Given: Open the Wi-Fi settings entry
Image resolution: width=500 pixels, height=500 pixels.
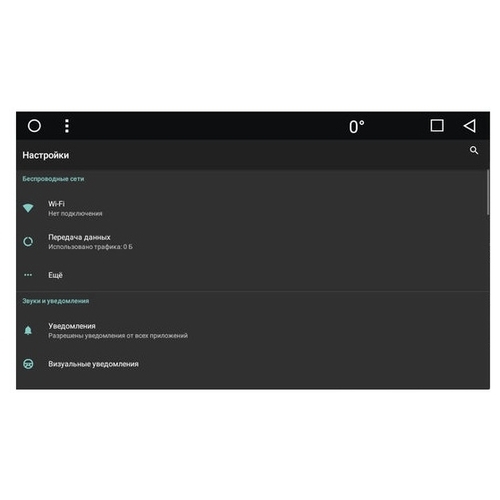Looking at the screenshot, I should tap(253, 208).
